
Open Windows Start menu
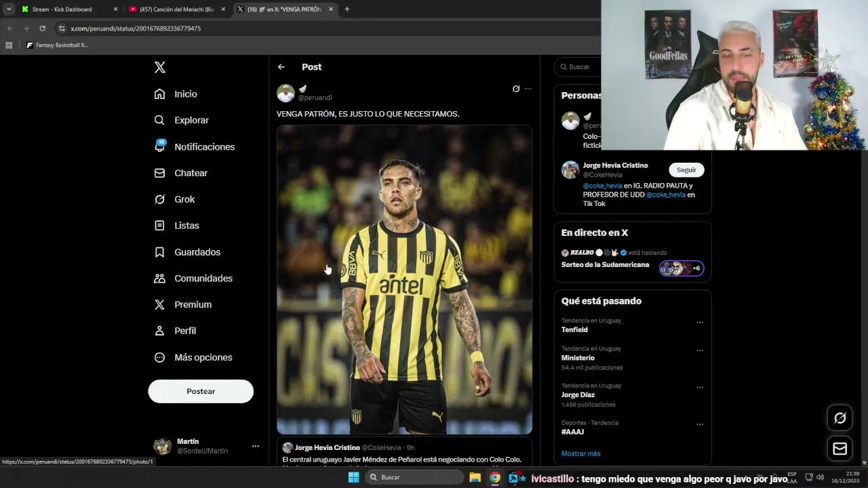click(353, 477)
